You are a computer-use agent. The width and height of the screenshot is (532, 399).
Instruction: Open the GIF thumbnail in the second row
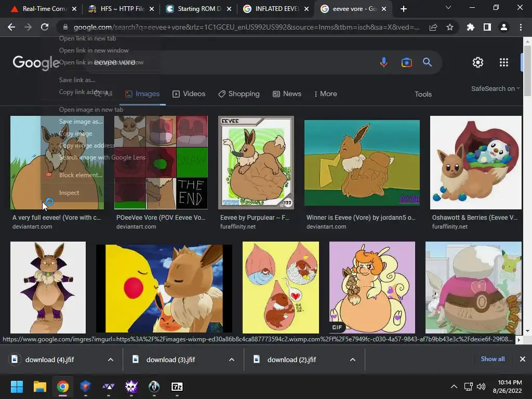pyautogui.click(x=372, y=287)
